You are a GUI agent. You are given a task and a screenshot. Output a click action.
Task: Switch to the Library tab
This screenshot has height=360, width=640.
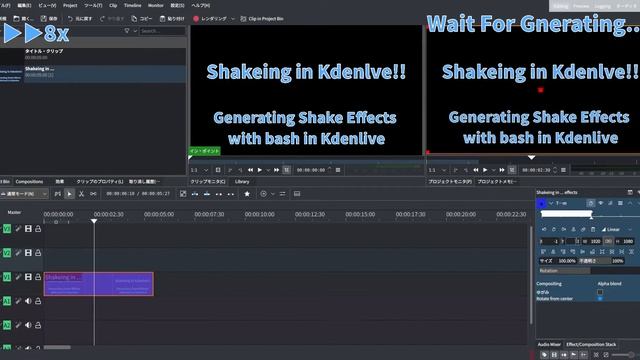tap(242, 182)
